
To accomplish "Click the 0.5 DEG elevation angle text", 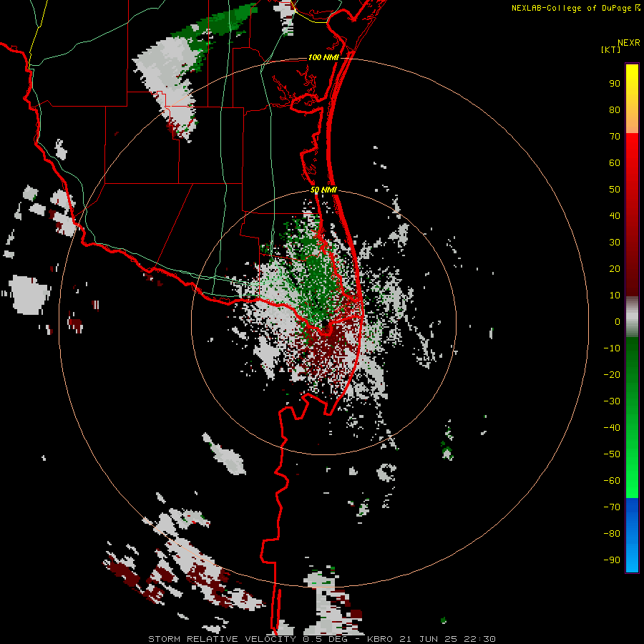I will click(x=326, y=639).
